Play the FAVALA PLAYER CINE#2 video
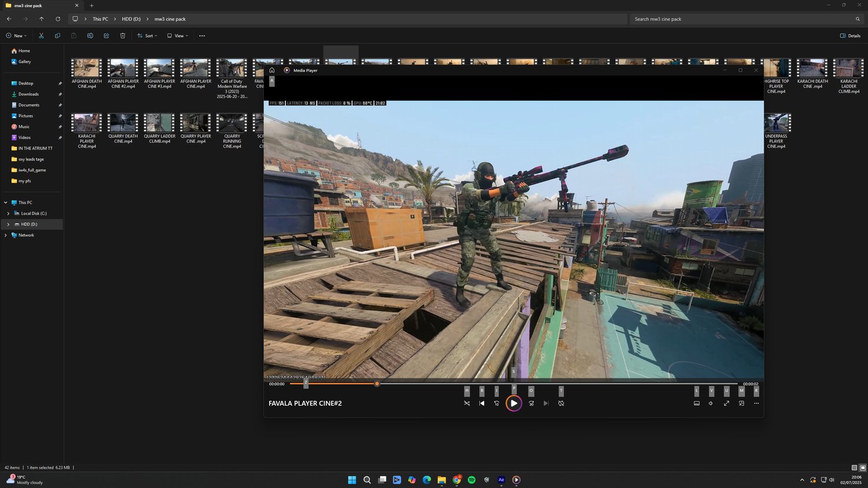This screenshot has height=488, width=868. [514, 403]
